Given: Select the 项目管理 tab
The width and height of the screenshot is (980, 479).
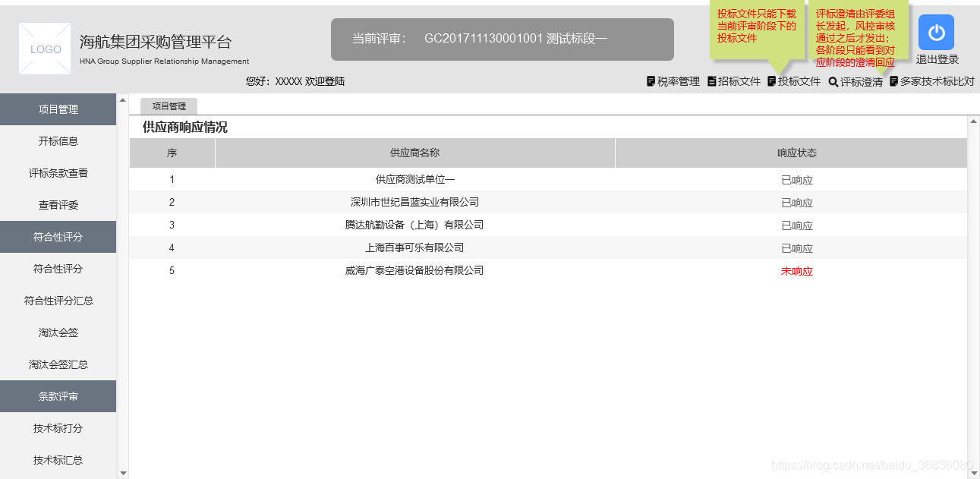Looking at the screenshot, I should (x=169, y=106).
